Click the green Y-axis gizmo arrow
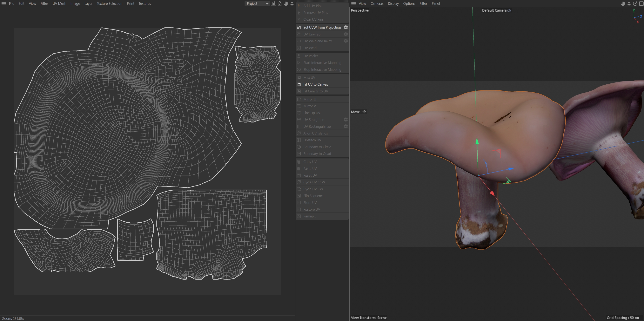Image resolution: width=644 pixels, height=321 pixels. 477,142
